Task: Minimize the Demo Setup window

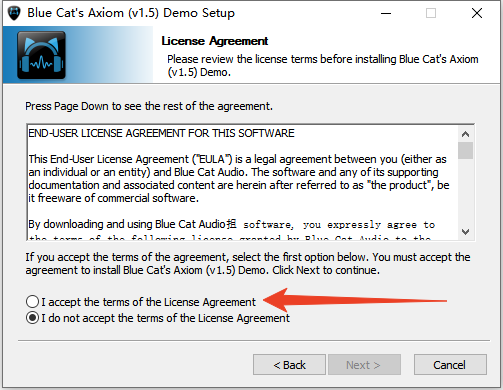Action: point(386,13)
